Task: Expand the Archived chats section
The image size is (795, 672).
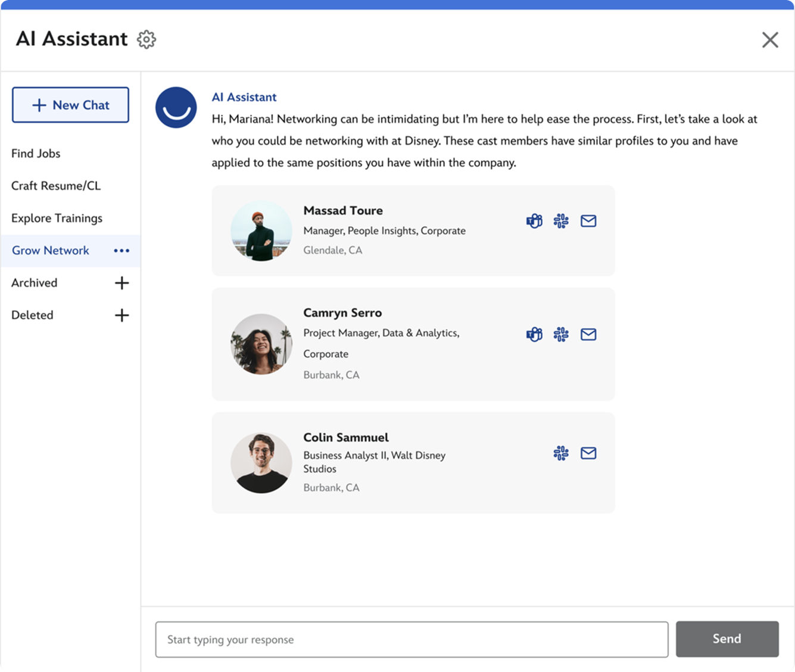Action: (x=121, y=283)
